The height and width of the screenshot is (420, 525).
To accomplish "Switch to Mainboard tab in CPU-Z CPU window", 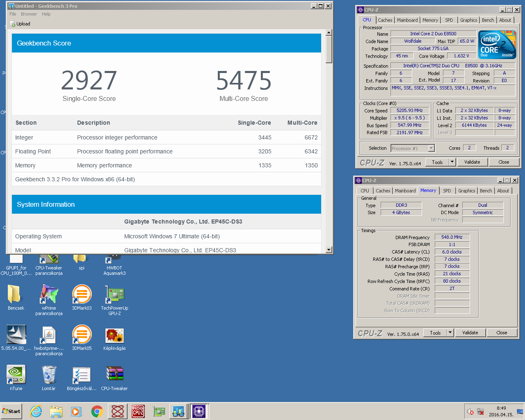I will (407, 20).
